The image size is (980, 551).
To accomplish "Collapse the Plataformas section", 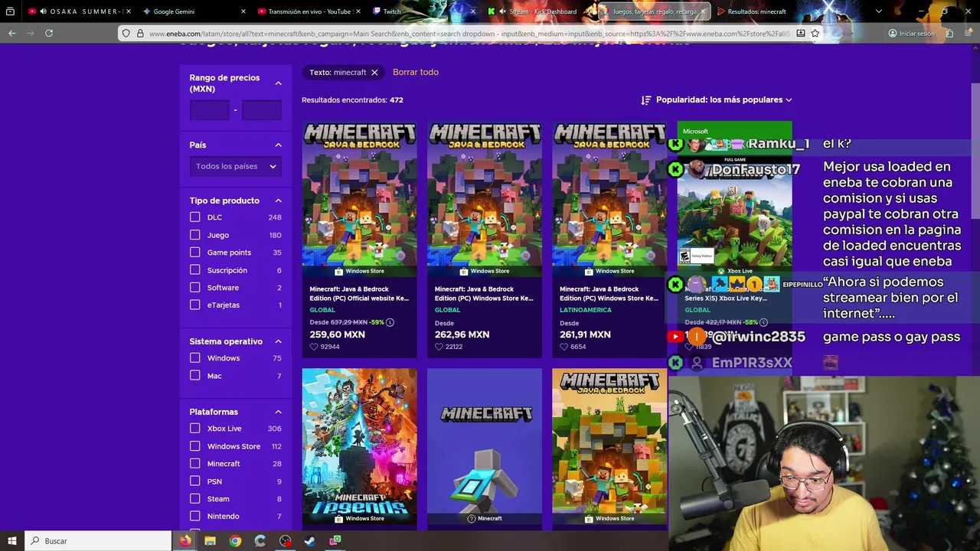I will point(278,412).
